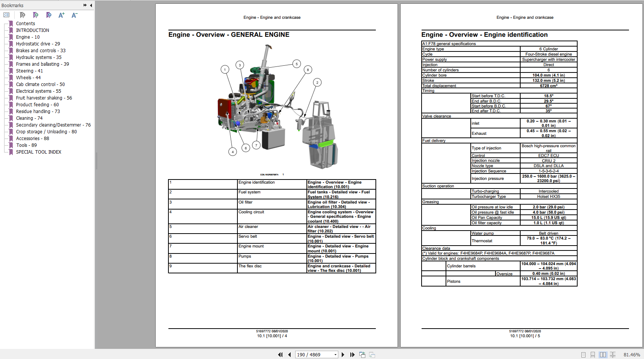Open the Cab climate control - 50 bookmark
The height and width of the screenshot is (359, 644).
pyautogui.click(x=41, y=84)
